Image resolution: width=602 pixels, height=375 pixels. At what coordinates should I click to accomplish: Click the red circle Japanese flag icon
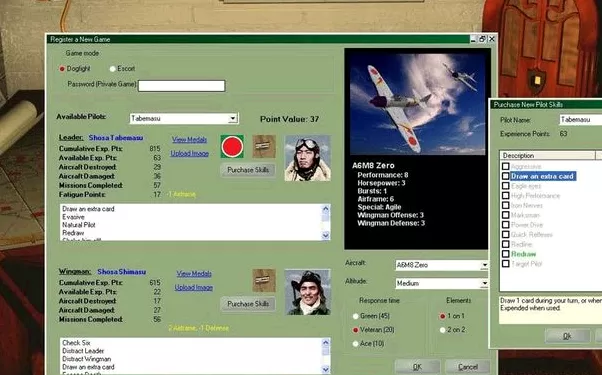(232, 146)
